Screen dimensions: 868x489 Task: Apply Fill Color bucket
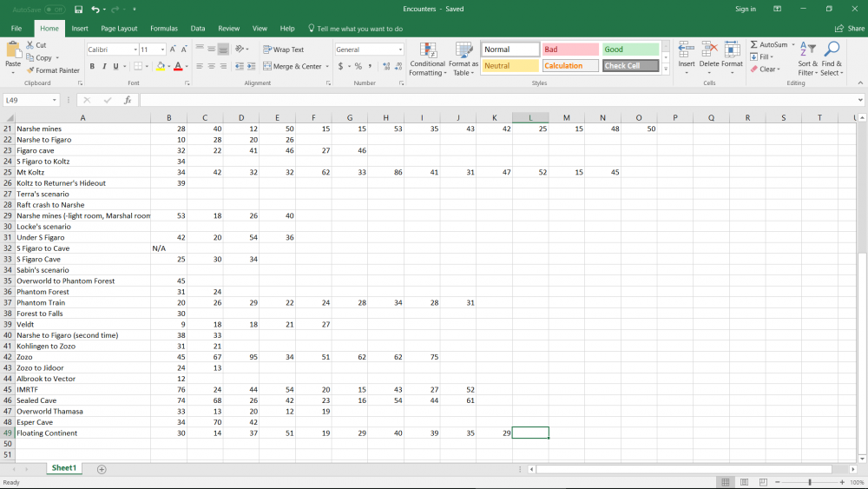pos(161,66)
